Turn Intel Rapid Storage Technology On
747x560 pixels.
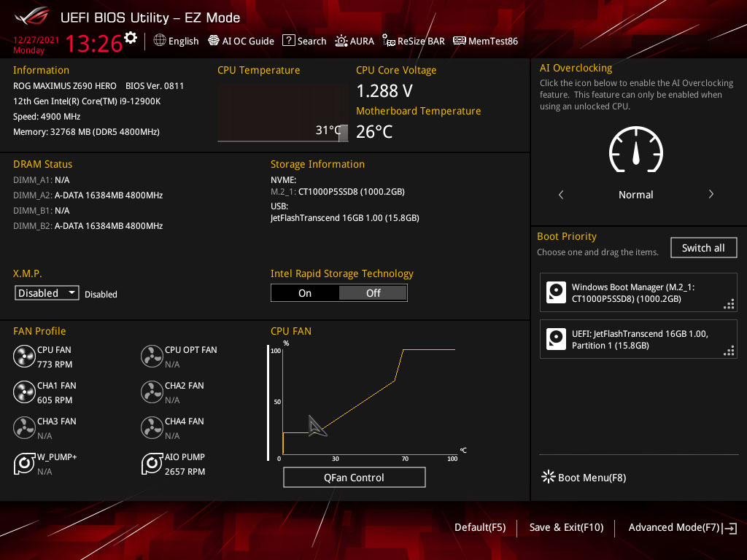(305, 293)
